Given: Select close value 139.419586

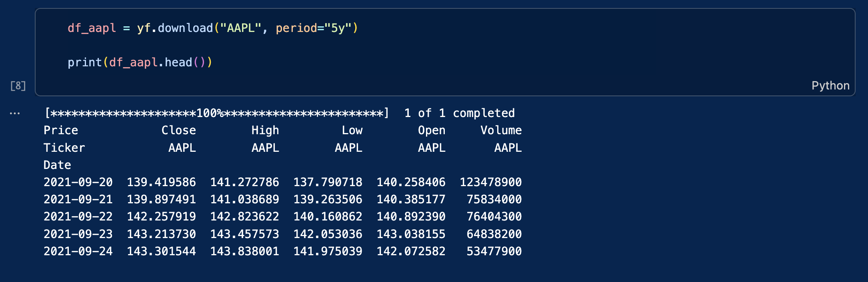Looking at the screenshot, I should tap(161, 183).
